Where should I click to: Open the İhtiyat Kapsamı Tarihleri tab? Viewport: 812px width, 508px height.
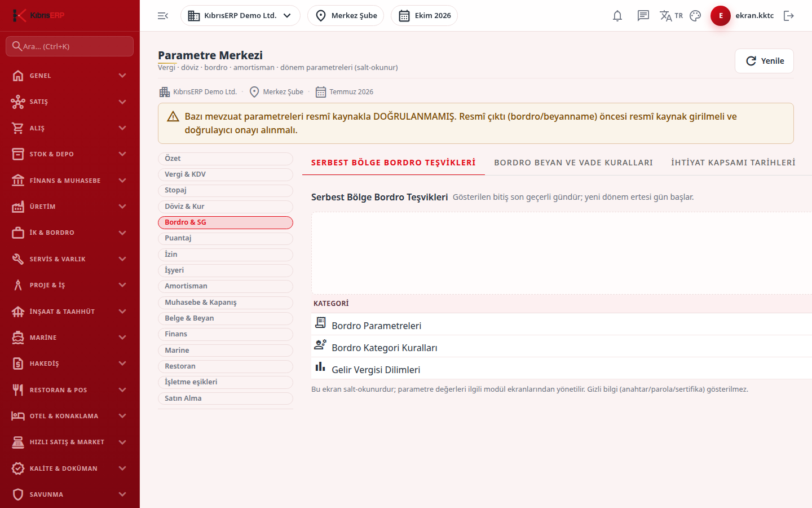(733, 163)
